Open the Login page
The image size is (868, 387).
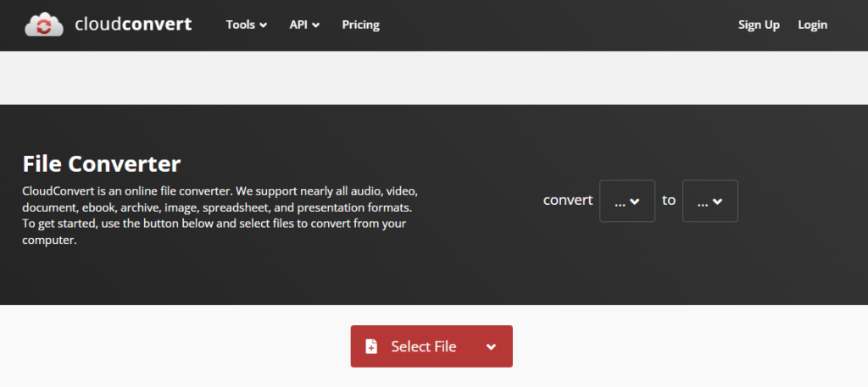coord(812,25)
